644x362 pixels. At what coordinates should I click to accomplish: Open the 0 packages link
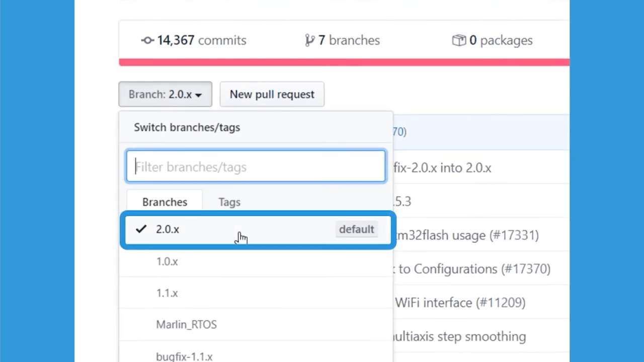point(493,40)
